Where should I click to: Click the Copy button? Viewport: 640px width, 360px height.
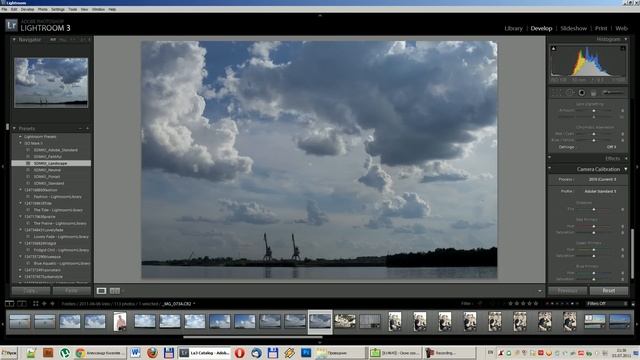(31, 291)
